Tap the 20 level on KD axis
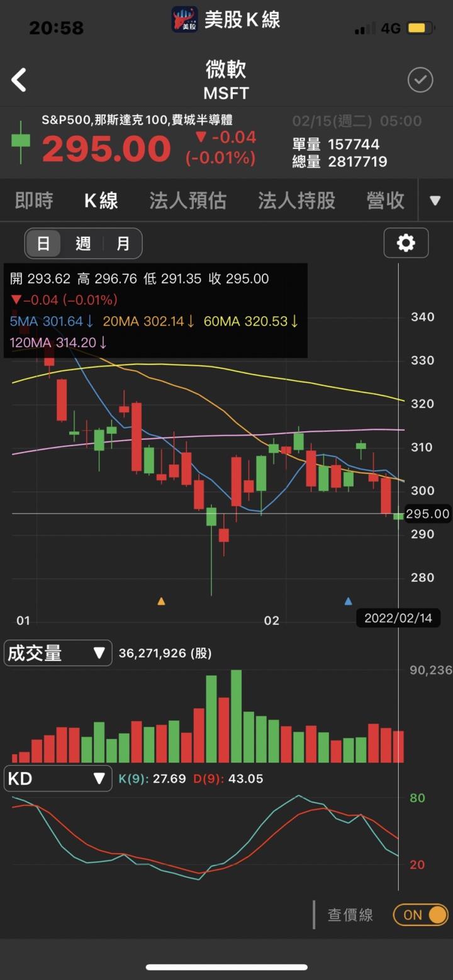Viewport: 453px width, 980px height. click(417, 864)
